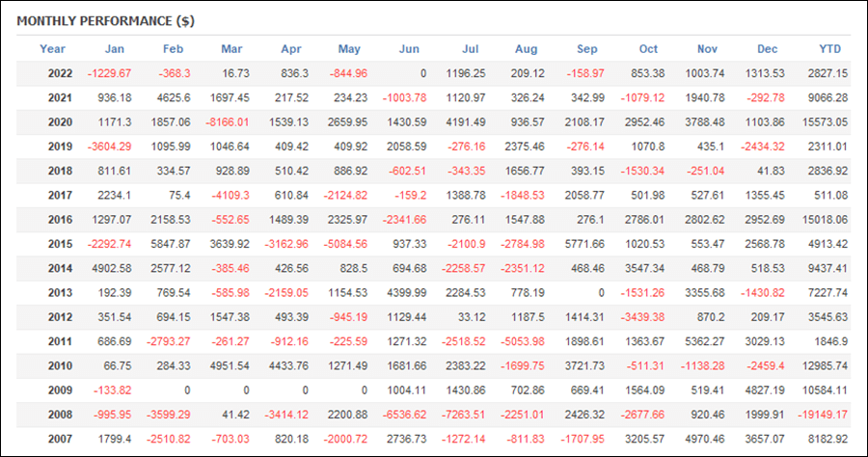Click the -7263.51 July 2008 cell
Screen dimensions: 868x457
[463, 415]
